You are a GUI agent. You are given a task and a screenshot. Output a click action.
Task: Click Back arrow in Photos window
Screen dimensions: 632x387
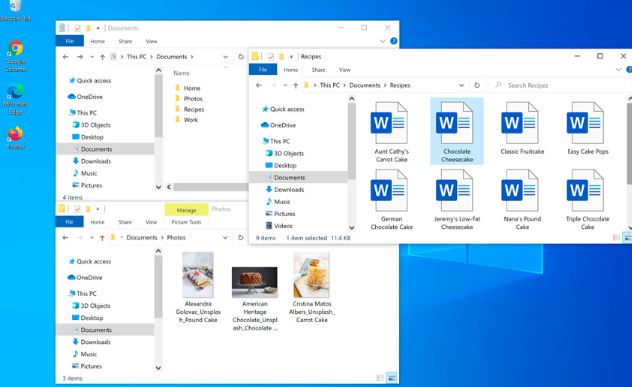[65, 238]
